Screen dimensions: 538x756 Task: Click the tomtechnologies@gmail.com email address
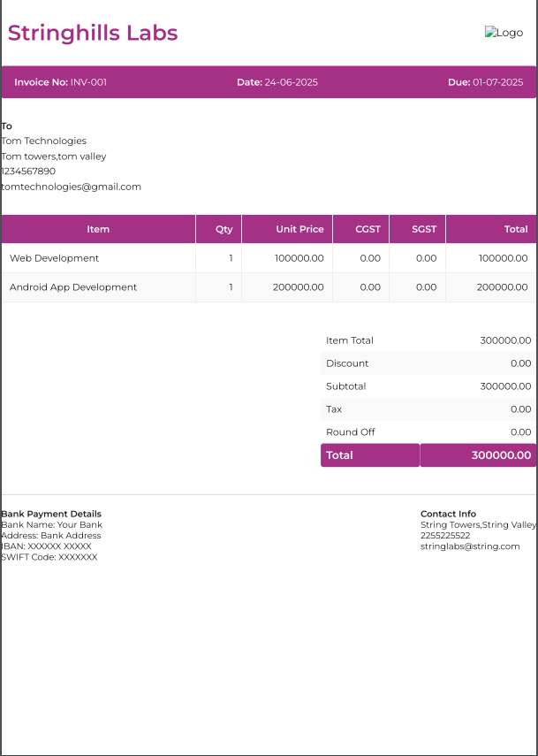tap(72, 187)
